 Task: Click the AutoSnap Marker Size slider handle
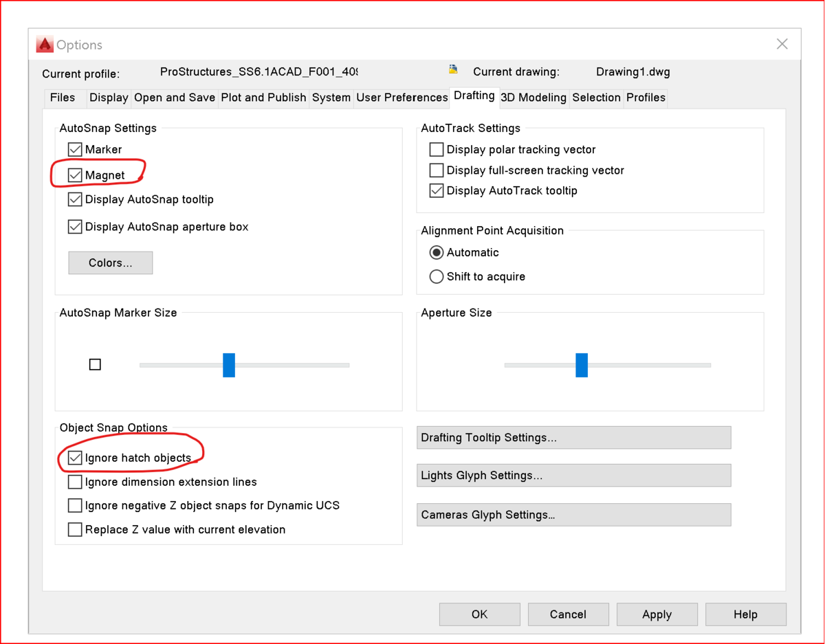point(229,365)
